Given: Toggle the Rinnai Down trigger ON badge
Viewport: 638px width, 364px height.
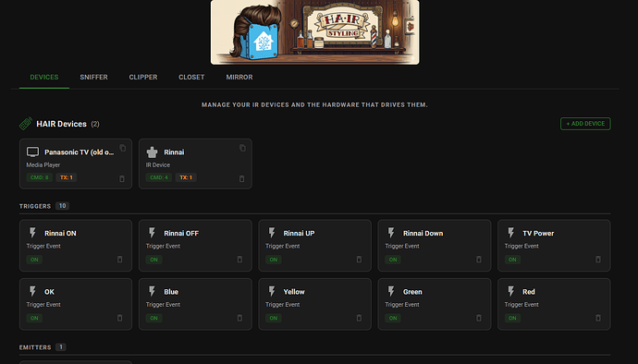Looking at the screenshot, I should 393,260.
